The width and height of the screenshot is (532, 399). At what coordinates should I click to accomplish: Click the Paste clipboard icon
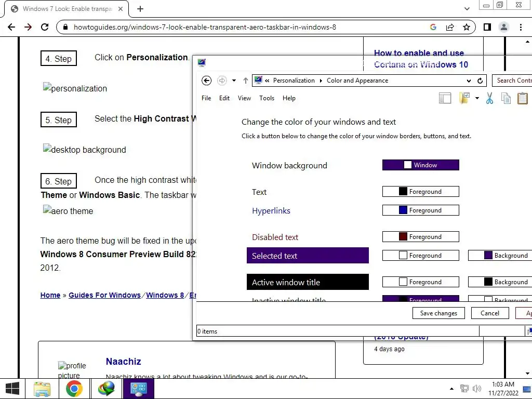[523, 98]
